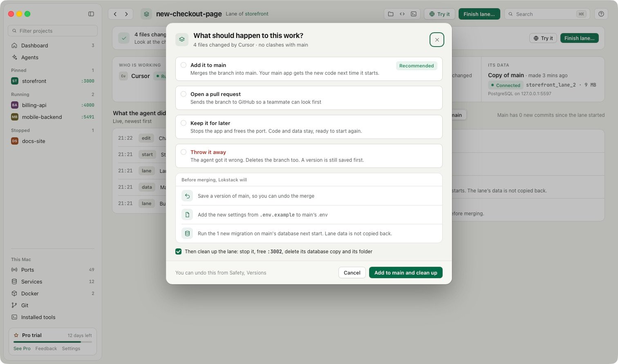618x364 pixels.
Task: Click the Recommended badge
Action: tap(416, 66)
